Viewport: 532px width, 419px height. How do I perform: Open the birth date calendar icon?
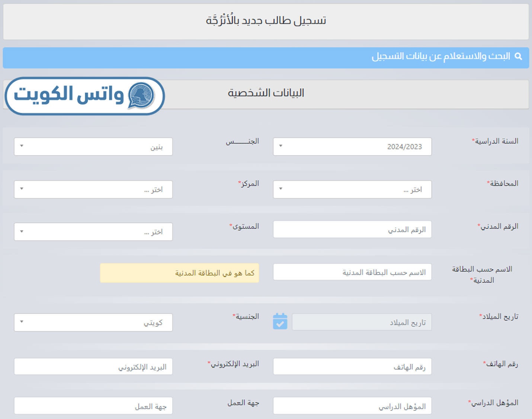280,321
